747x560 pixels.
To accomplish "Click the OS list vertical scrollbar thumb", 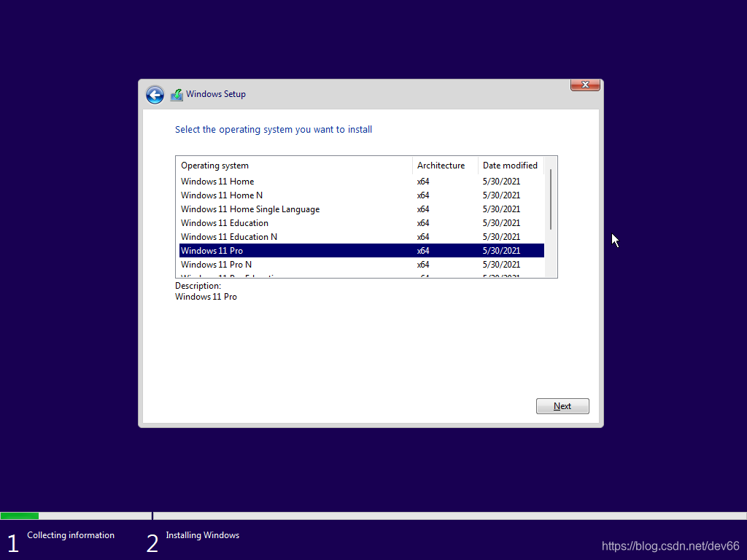I will pos(551,199).
